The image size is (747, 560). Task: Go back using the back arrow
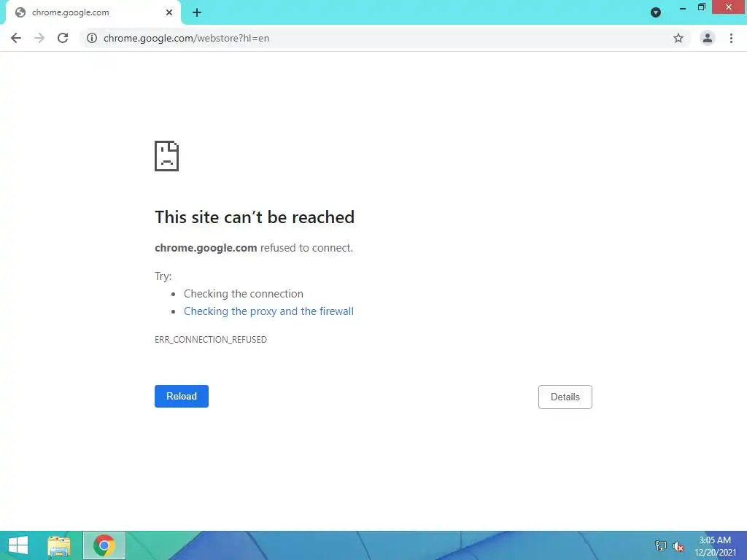pos(16,38)
